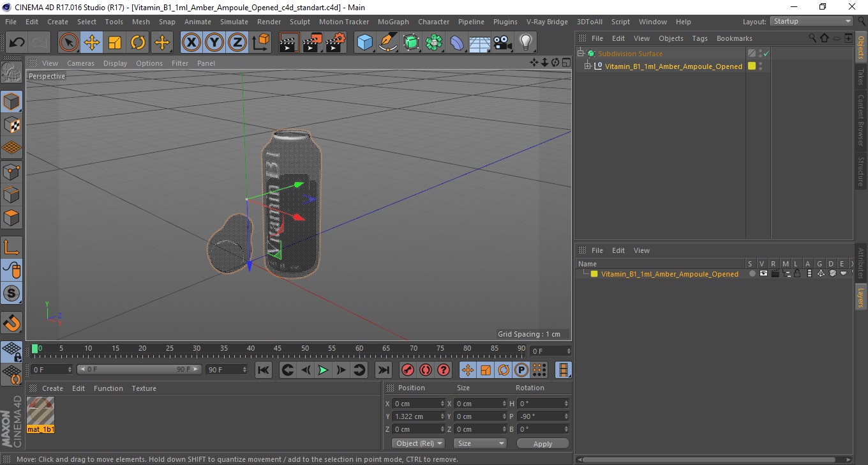Switch to Points mode
Viewport: 868px width, 465px height.
click(x=11, y=171)
